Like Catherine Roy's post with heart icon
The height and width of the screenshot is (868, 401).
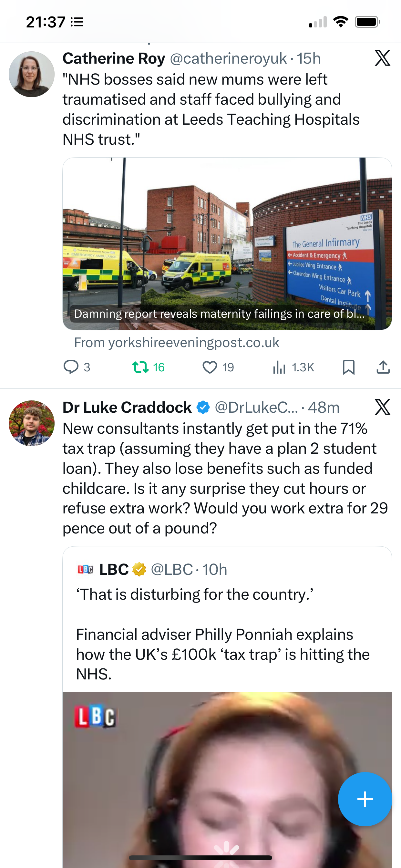tap(210, 367)
